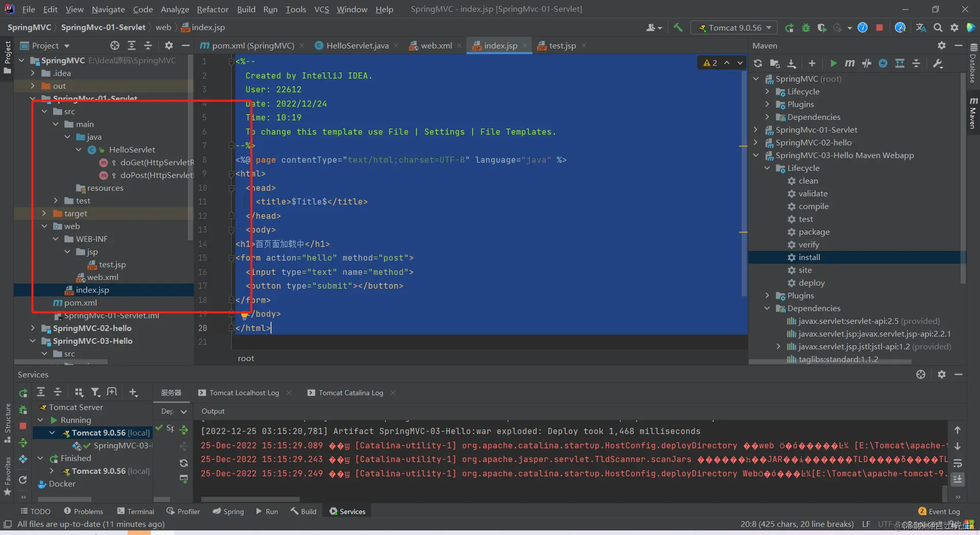
Task: Open the Tomcat Catalina Log tab
Action: (351, 393)
